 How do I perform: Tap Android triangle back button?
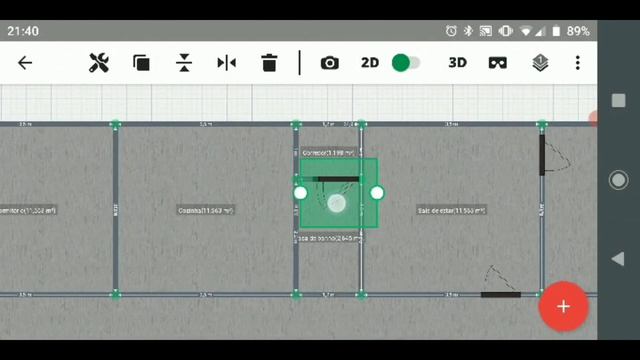618,259
